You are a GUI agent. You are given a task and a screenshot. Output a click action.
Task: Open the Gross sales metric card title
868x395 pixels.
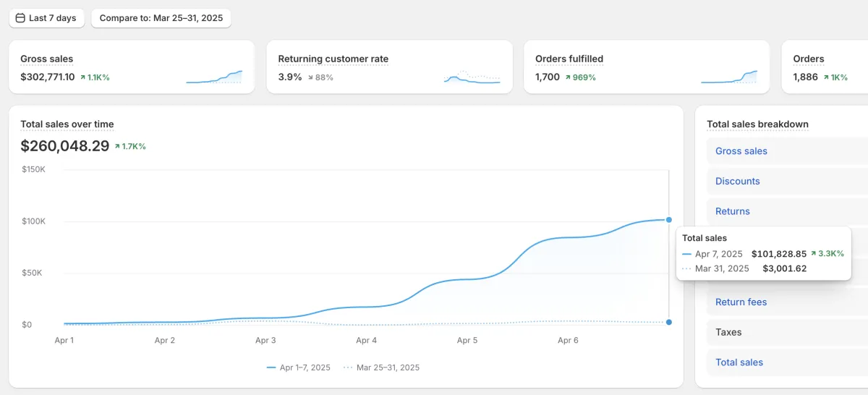47,59
